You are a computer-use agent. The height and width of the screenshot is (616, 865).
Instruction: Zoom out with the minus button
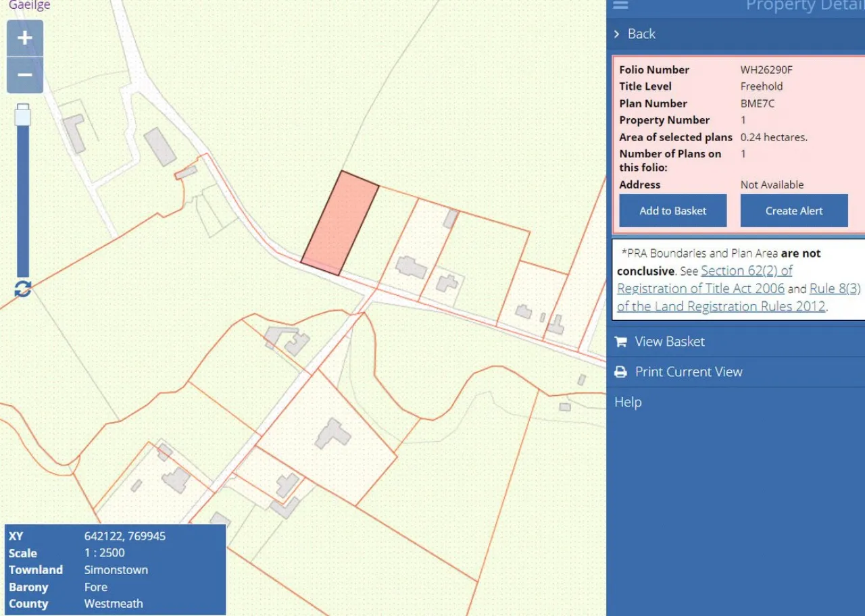coord(25,75)
